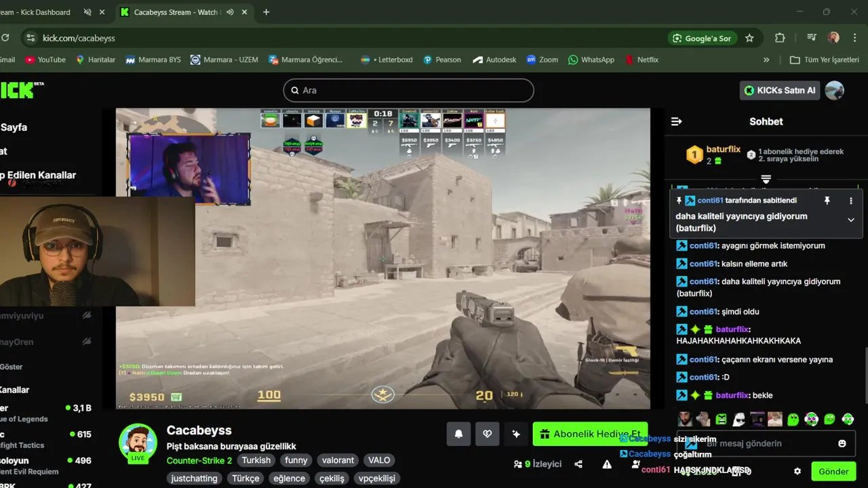Open the Marmara BYS bookmark

click(x=153, y=60)
